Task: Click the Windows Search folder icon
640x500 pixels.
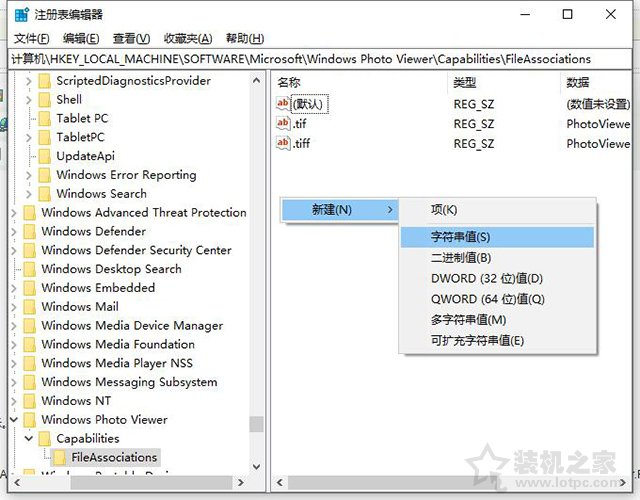Action: coord(44,193)
